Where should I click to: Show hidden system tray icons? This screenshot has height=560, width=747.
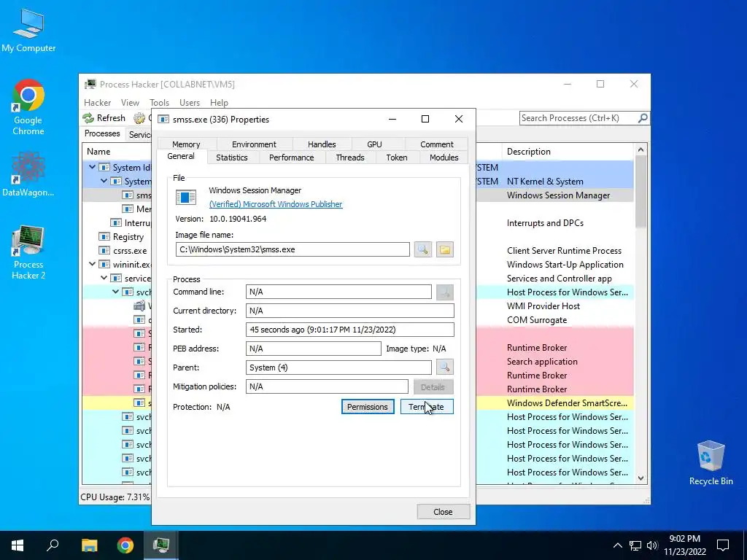point(617,545)
